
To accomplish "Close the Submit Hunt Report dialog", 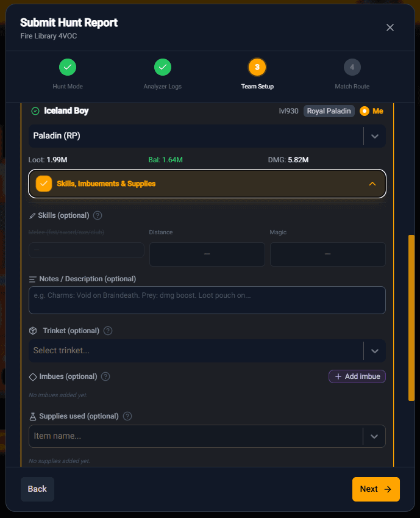I will click(390, 27).
